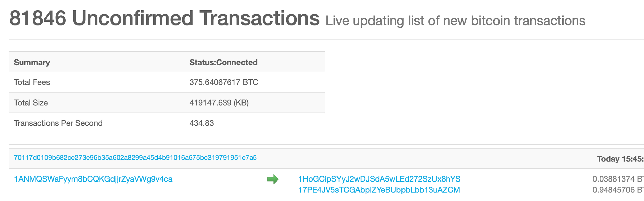Select the Summary table header

(32, 62)
